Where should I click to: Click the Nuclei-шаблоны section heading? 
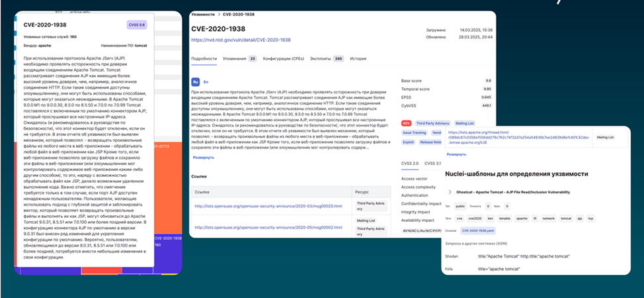516,174
